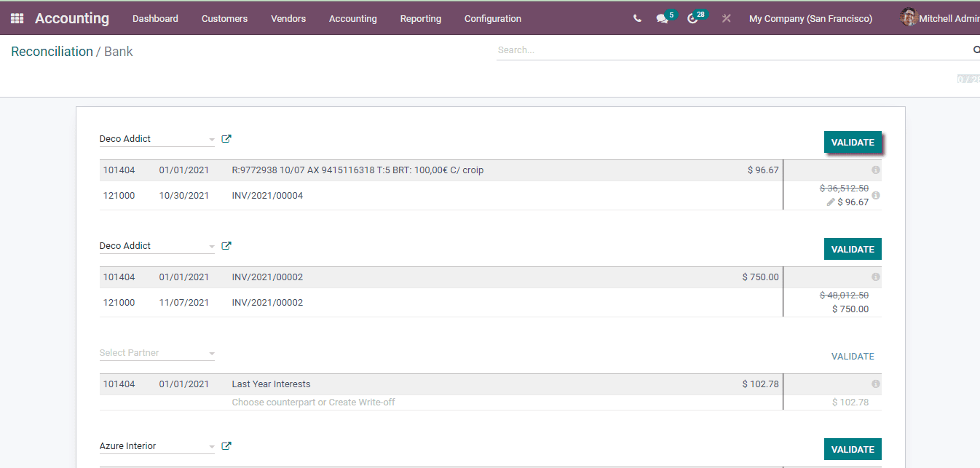Select the highlighted 101404 transaction line
Image resolution: width=980 pixels, height=468 pixels.
pos(437,170)
